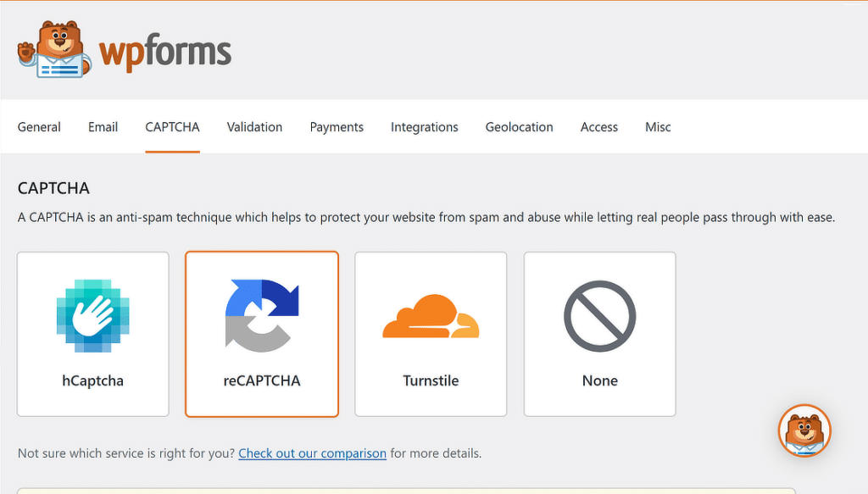Click the hCaptcha hand icon

coord(92,317)
